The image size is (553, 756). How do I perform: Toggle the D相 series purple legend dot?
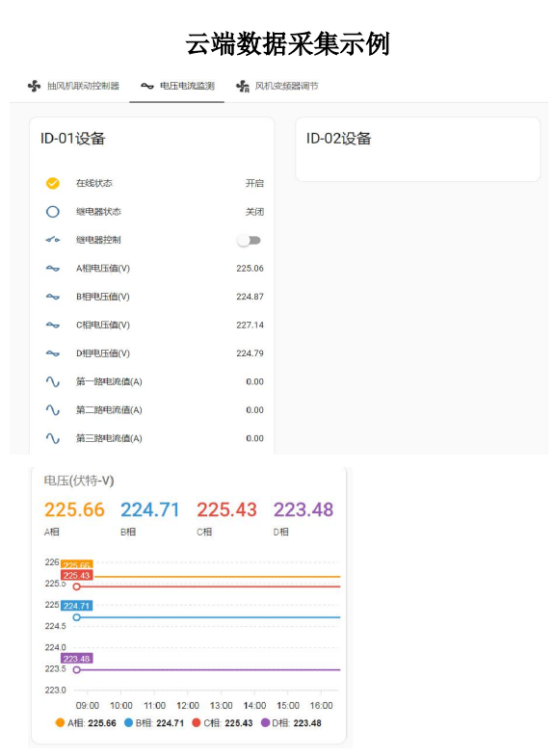(x=265, y=722)
